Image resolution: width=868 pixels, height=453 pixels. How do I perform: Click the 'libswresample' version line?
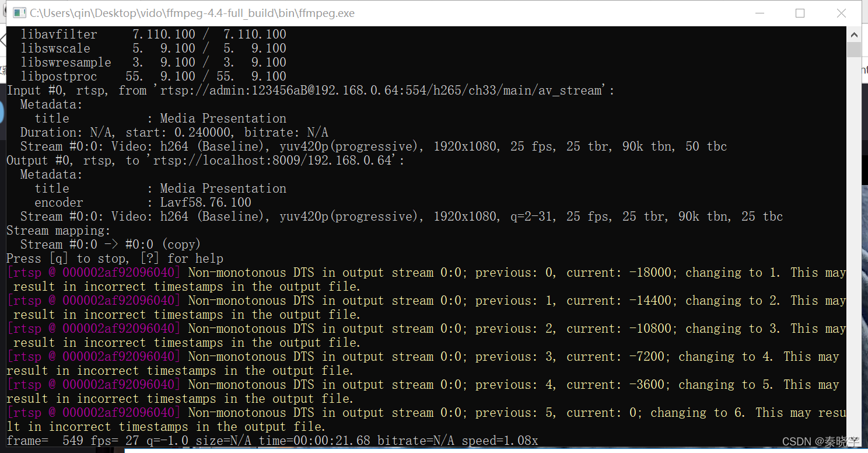[153, 62]
